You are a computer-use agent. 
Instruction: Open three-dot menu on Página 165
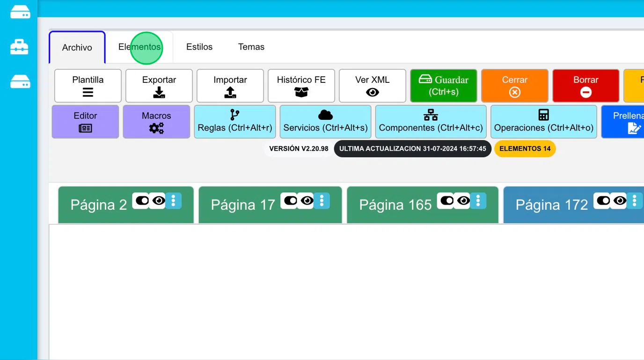[x=478, y=201]
